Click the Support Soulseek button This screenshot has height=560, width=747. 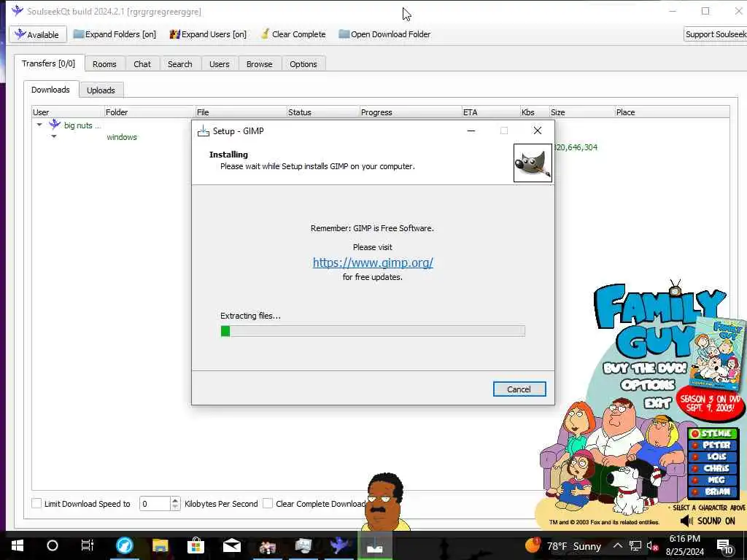[715, 34]
